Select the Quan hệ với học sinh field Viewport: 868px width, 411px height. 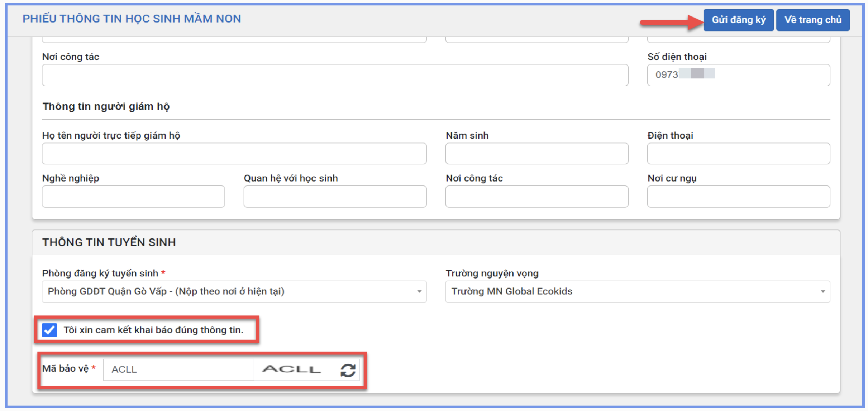[335, 196]
